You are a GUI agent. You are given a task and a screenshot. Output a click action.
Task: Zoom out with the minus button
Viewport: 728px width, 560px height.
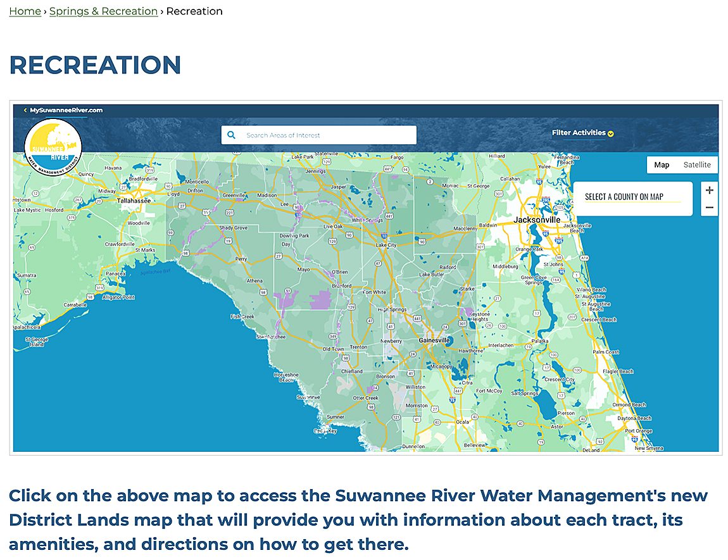click(x=710, y=208)
